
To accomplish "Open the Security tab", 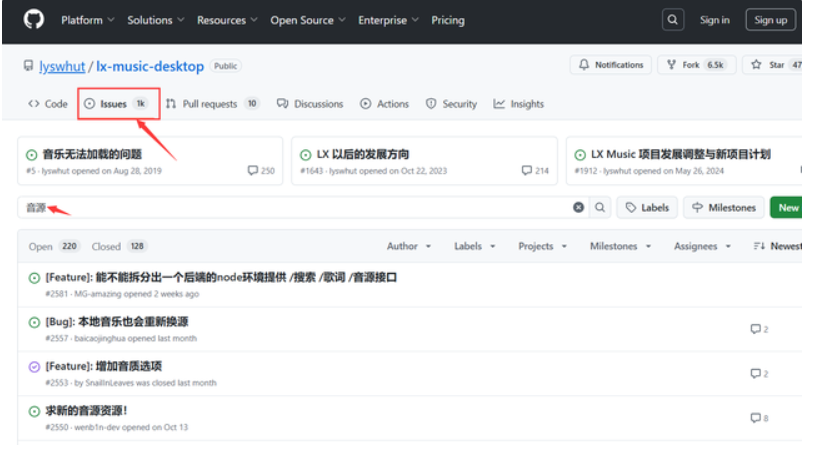I will point(451,104).
